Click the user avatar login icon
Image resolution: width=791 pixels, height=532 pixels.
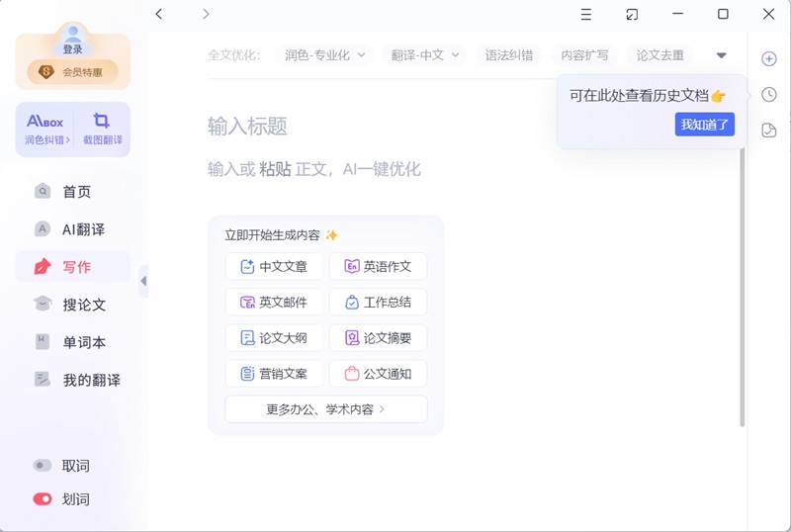click(x=73, y=34)
